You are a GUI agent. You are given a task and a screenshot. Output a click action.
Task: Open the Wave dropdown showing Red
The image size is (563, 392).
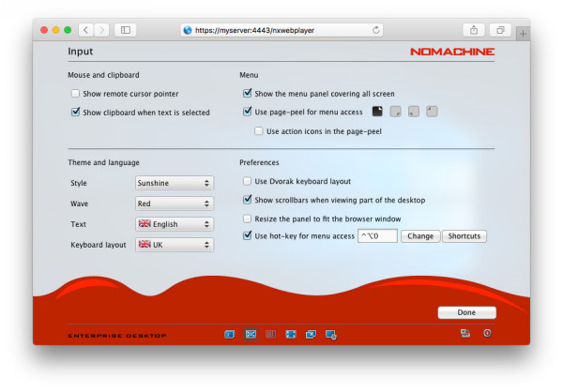click(175, 204)
